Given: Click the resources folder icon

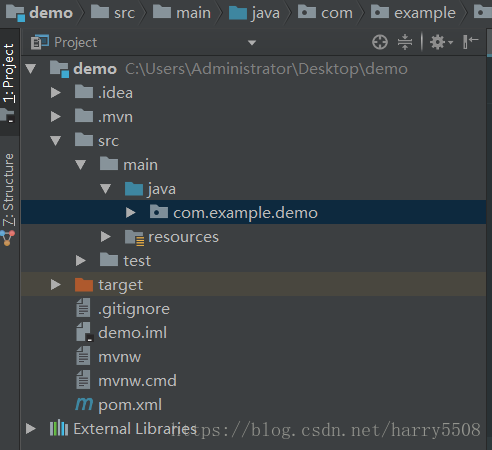Looking at the screenshot, I should tap(134, 237).
